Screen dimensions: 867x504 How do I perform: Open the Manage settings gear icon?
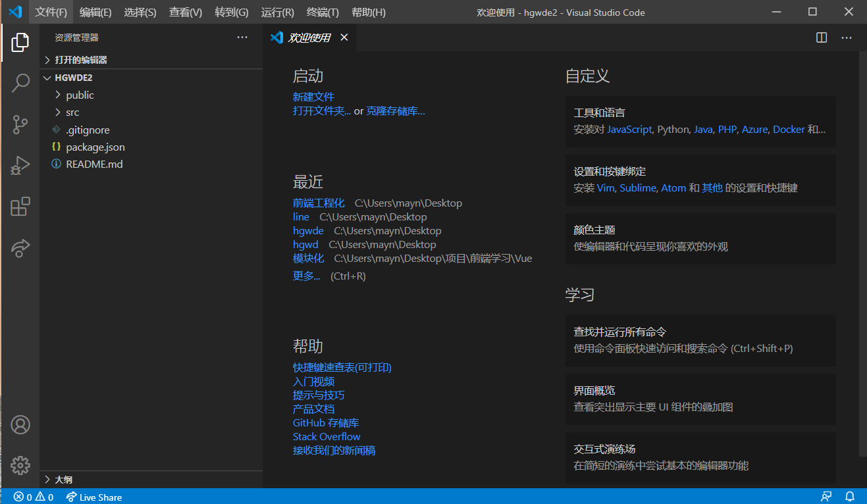pyautogui.click(x=20, y=465)
